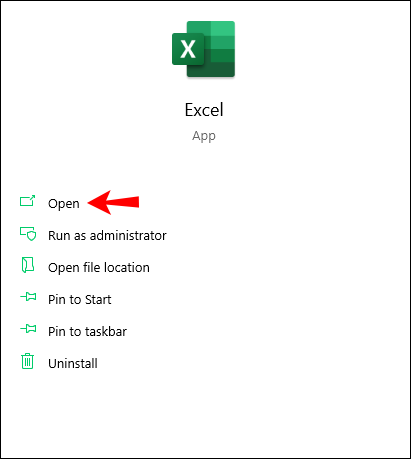Click the trash can icon beside Uninstall
Viewport: 411px width, 459px height.
pyautogui.click(x=27, y=361)
